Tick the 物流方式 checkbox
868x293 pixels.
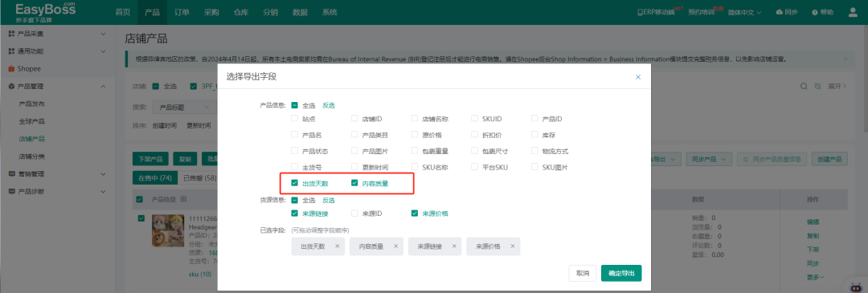[x=534, y=150]
